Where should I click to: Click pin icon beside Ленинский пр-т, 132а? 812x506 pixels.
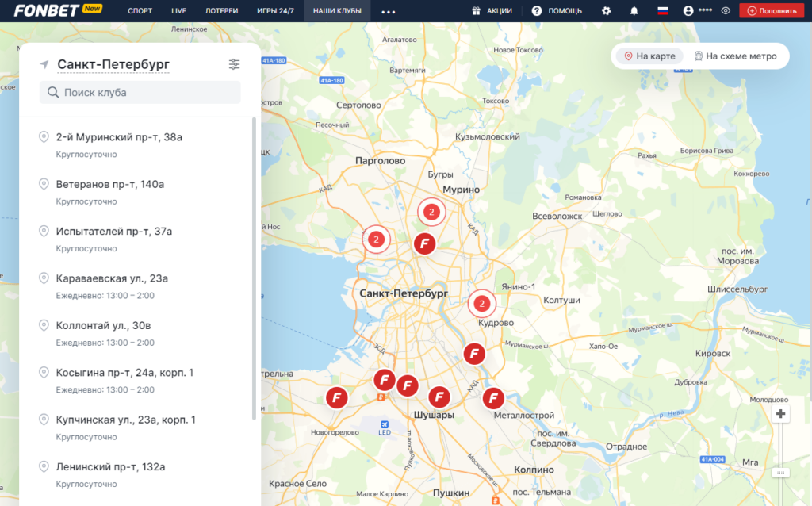click(x=44, y=466)
